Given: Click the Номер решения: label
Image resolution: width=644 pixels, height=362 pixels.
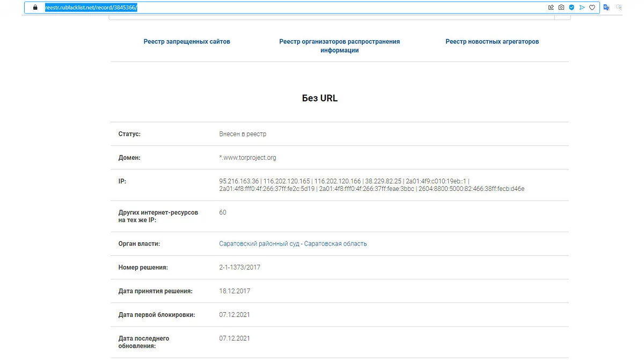Looking at the screenshot, I should tap(143, 267).
